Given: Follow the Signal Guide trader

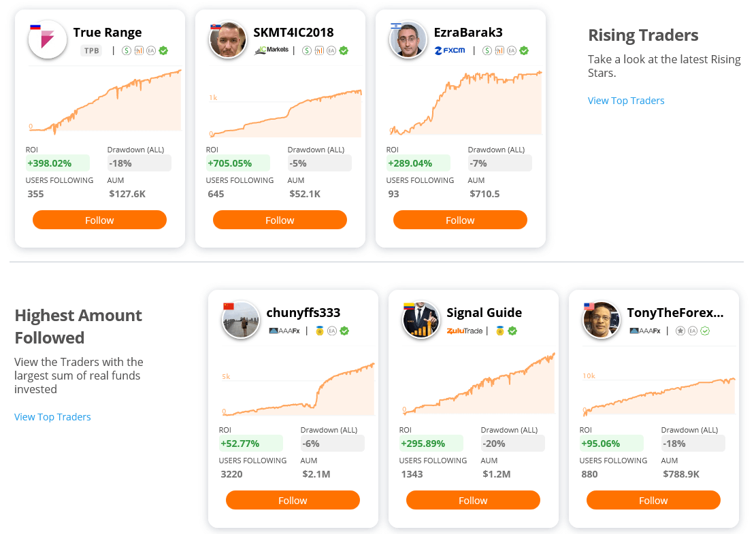Looking at the screenshot, I should point(472,500).
